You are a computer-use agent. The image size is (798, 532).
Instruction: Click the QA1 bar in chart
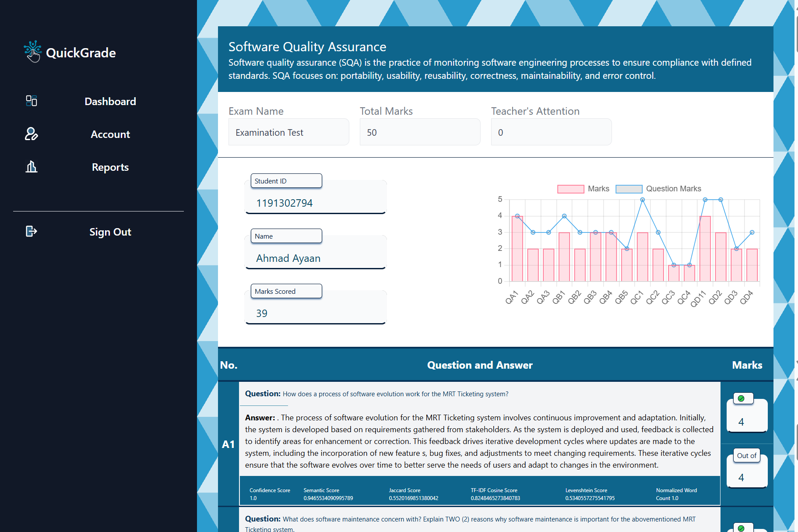point(517,248)
